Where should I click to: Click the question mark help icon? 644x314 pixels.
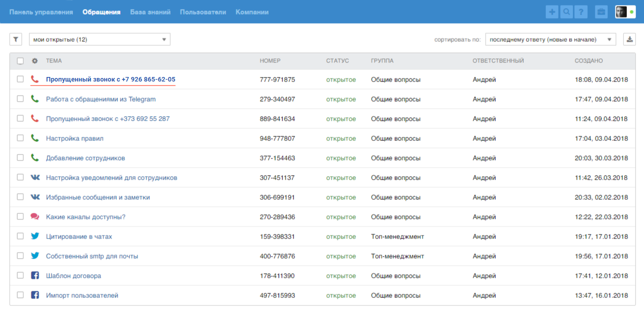click(581, 12)
